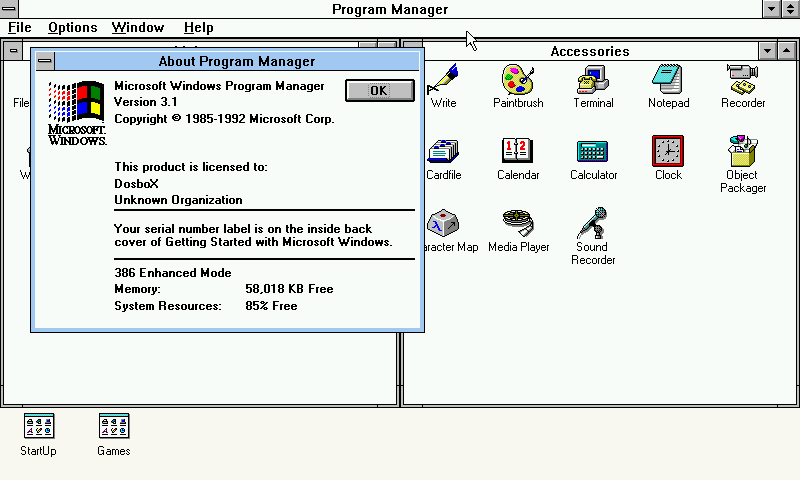Viewport: 800px width, 480px height.
Task: Open the About dialog control menu box
Action: coord(44,61)
